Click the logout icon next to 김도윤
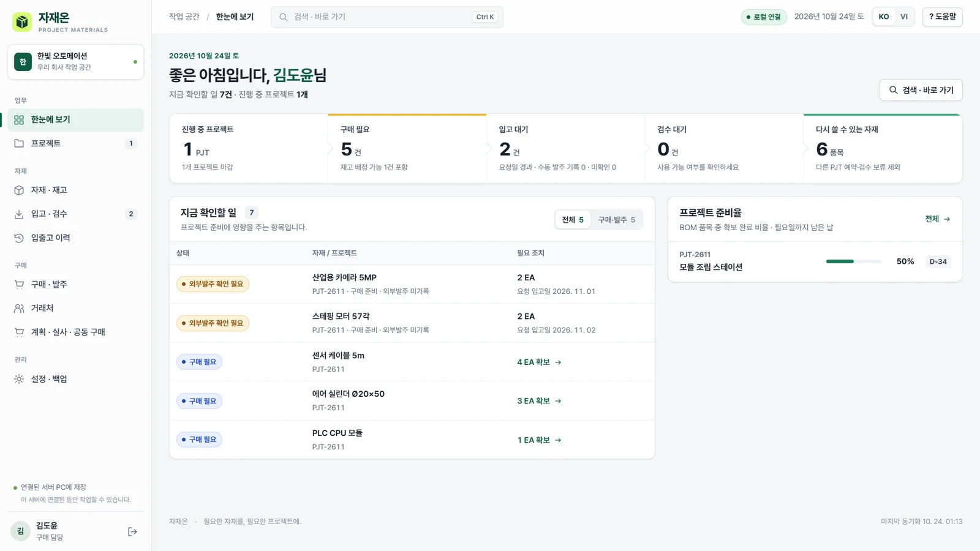The image size is (980, 551). (x=132, y=531)
